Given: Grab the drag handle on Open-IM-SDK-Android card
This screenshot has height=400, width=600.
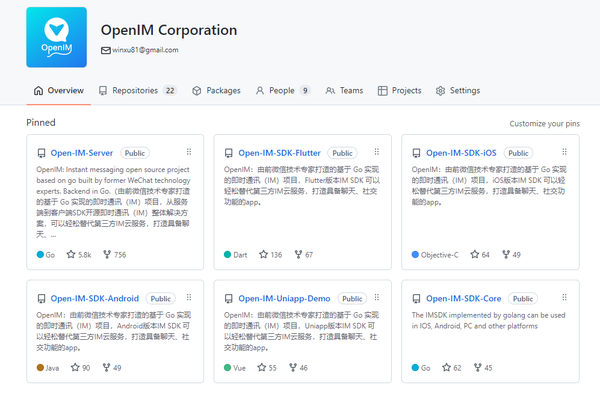Looking at the screenshot, I should click(189, 297).
